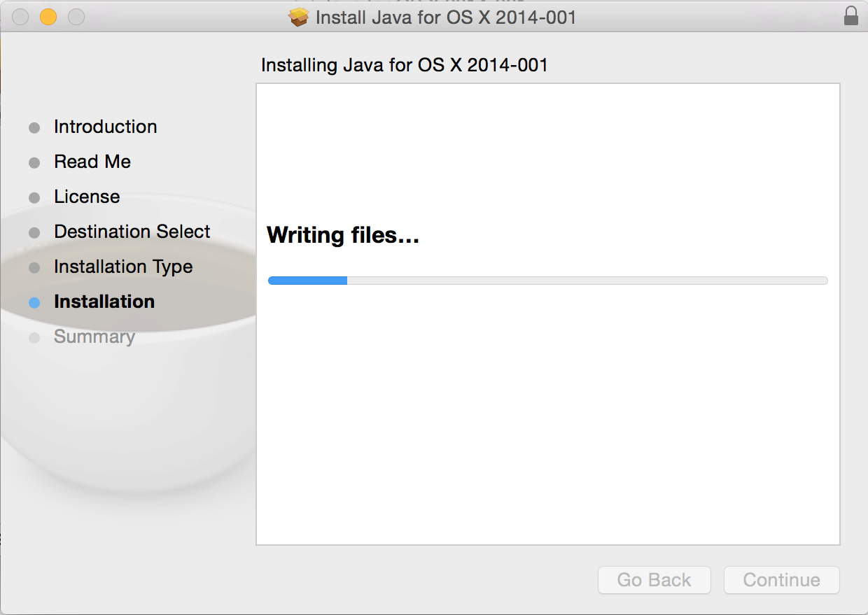Click the package icon in the title bar
Screen dimensions: 868x615
tap(299, 17)
